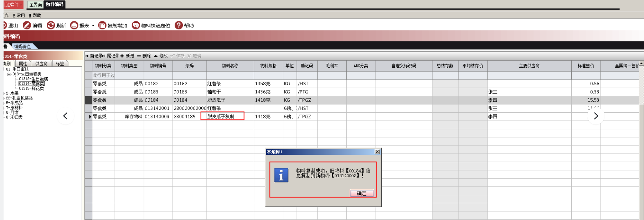Select tree node 22-礼盒包装类
Screen dimensions: 644x220
(19, 98)
